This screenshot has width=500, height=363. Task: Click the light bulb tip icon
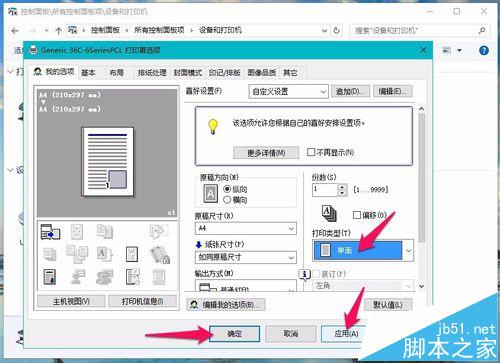[x=213, y=127]
